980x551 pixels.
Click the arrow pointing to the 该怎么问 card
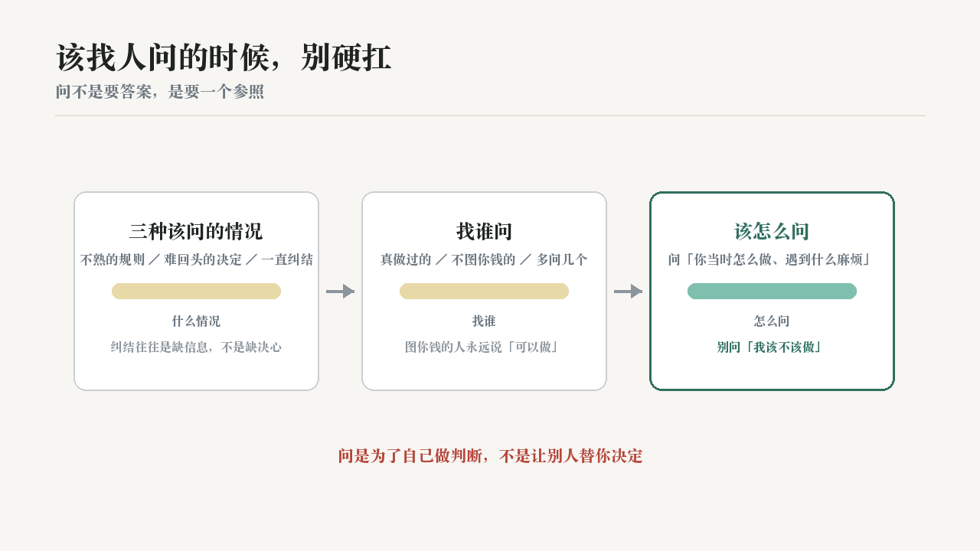tap(628, 291)
